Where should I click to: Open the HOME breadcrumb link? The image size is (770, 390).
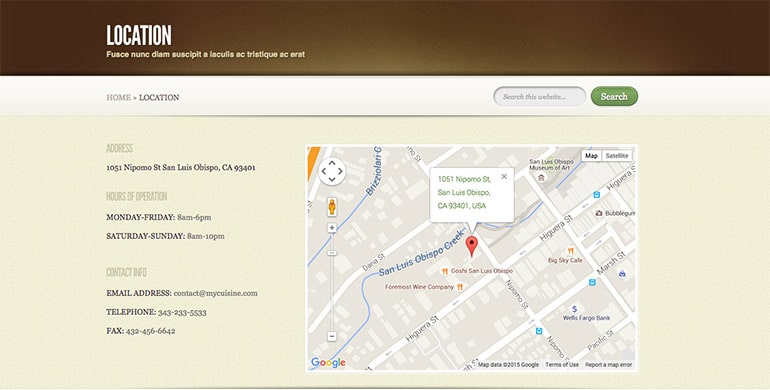click(x=118, y=97)
